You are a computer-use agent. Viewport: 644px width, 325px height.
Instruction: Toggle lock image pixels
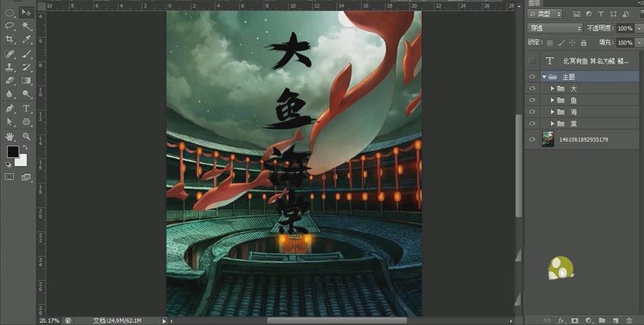click(x=561, y=42)
